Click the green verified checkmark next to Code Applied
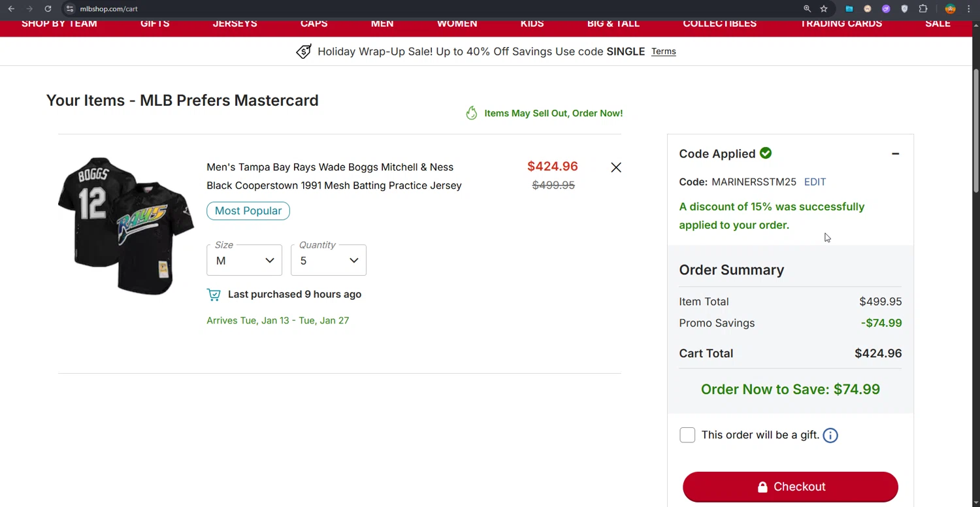The image size is (980, 507). (x=766, y=154)
